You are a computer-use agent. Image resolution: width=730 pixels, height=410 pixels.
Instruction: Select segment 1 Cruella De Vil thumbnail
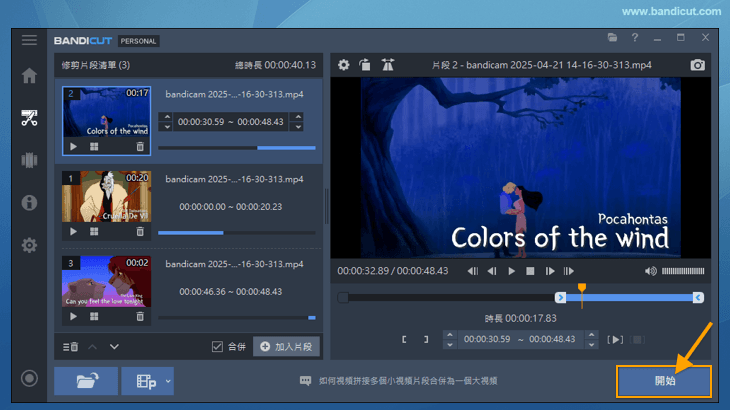(107, 196)
